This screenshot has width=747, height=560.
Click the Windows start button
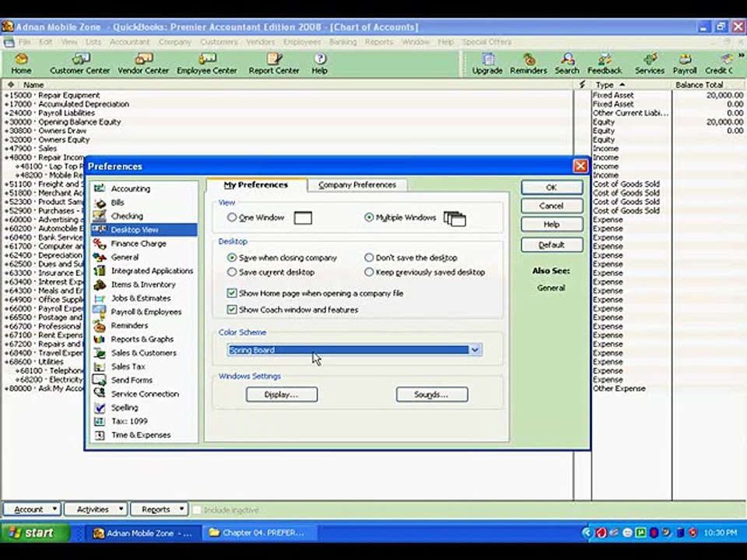click(34, 532)
